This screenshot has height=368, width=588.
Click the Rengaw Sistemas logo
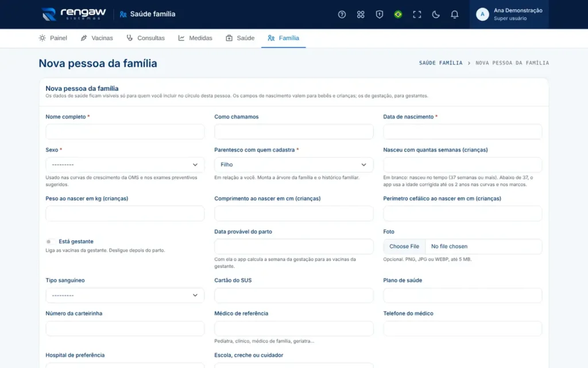(x=74, y=14)
